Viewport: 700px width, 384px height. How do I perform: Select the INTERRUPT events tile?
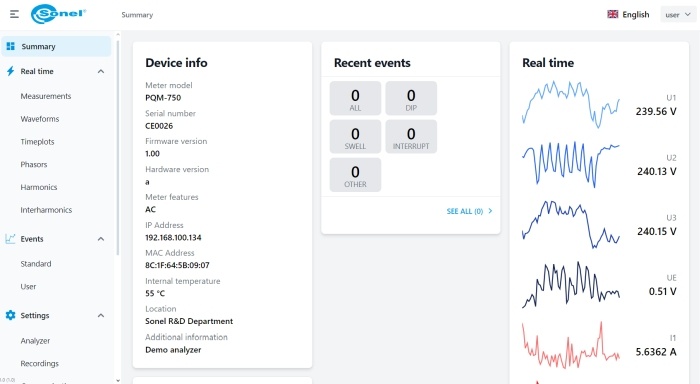(x=411, y=137)
